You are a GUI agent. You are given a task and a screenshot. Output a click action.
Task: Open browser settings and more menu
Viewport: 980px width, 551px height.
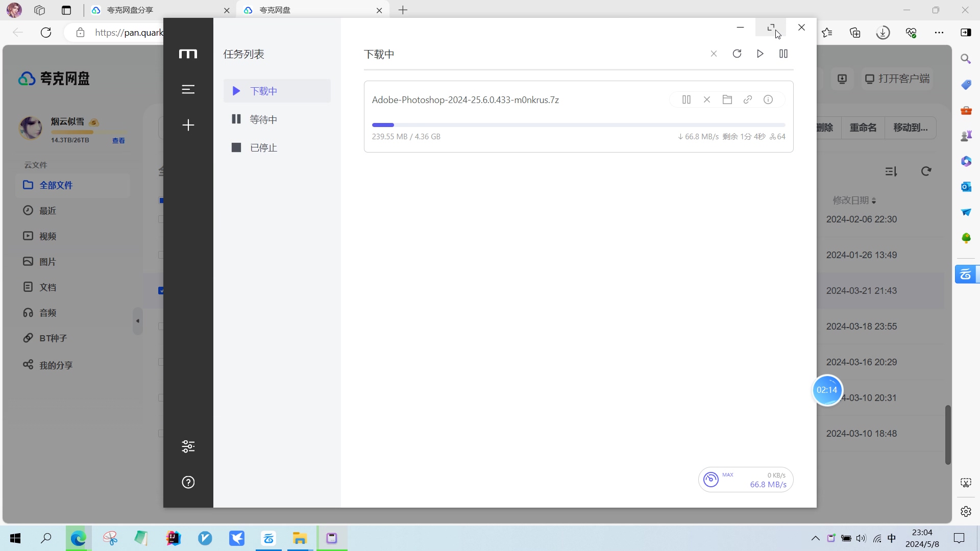[939, 33]
